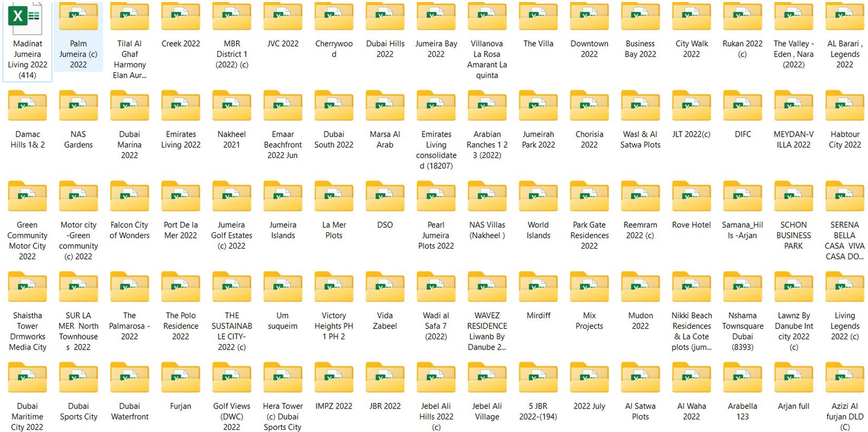Image resolution: width=868 pixels, height=432 pixels.
Task: Click the JBR 2022 folder label
Action: coord(385,406)
